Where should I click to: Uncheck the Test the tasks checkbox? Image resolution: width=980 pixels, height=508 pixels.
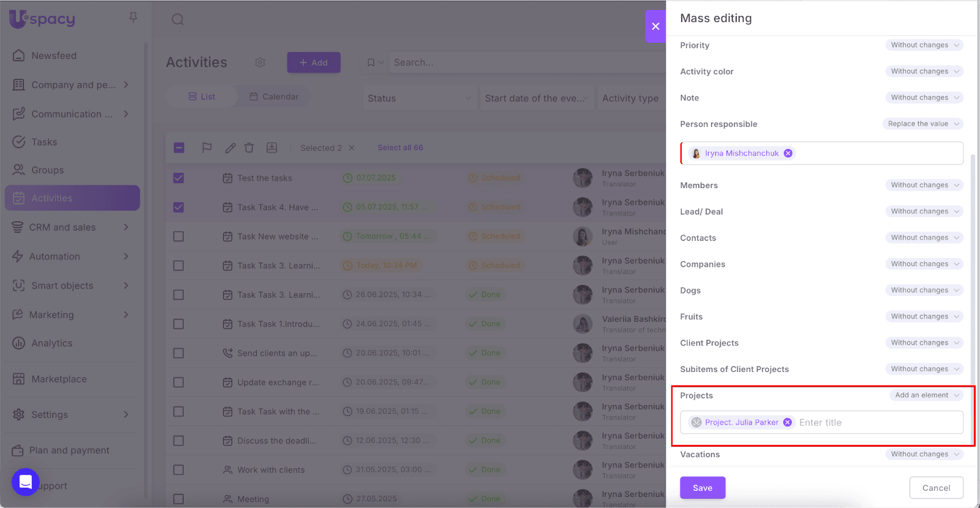tap(178, 178)
